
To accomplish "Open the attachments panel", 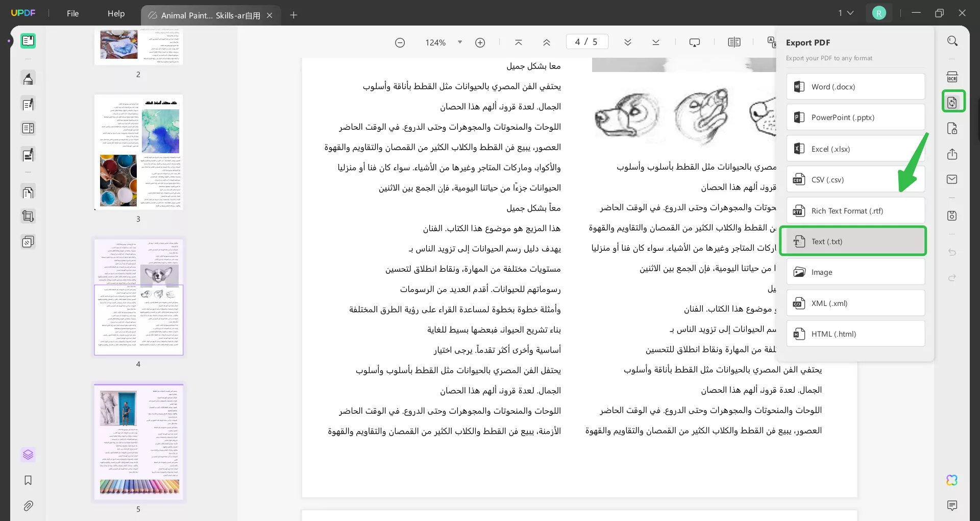I will pos(28,506).
